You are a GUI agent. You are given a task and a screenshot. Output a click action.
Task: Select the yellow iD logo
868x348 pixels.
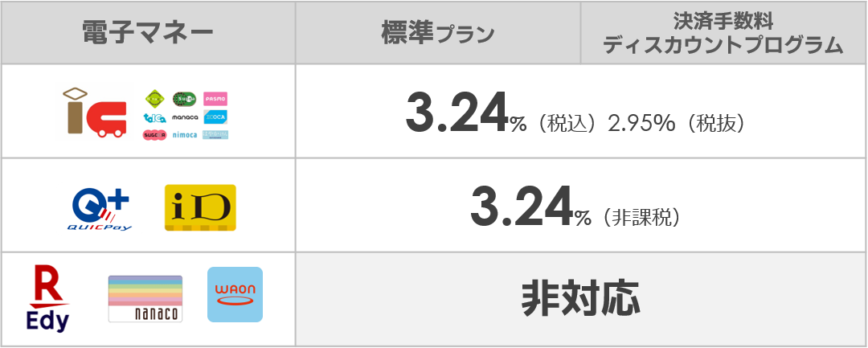[x=200, y=207]
